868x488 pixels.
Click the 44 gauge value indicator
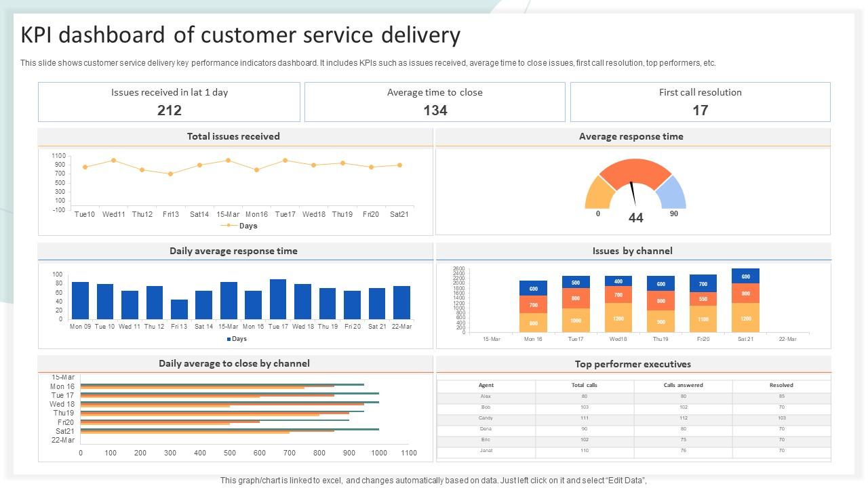point(635,218)
